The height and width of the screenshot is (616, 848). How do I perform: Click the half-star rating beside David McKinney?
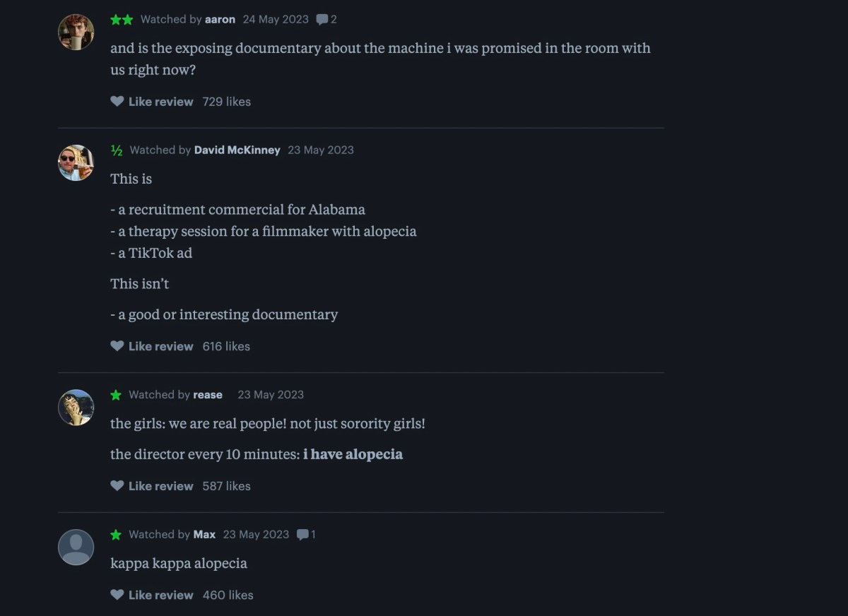coord(115,150)
